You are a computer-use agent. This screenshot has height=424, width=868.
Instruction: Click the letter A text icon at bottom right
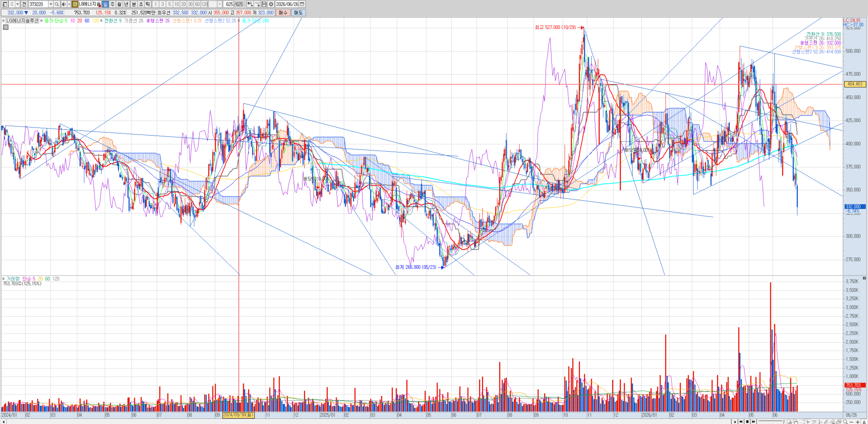click(x=864, y=422)
